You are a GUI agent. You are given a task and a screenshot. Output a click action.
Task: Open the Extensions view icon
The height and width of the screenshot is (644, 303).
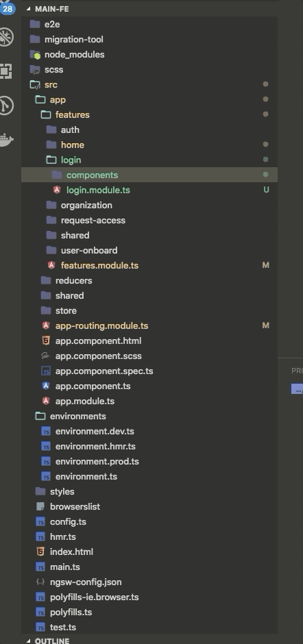5,71
